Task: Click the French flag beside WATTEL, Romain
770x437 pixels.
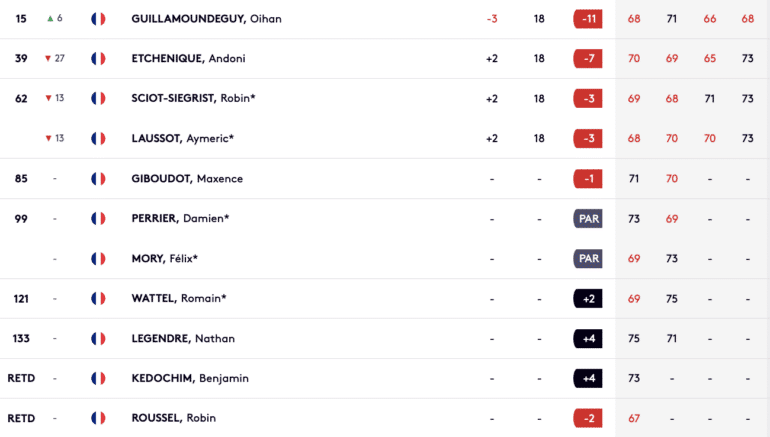Action: pos(98,299)
